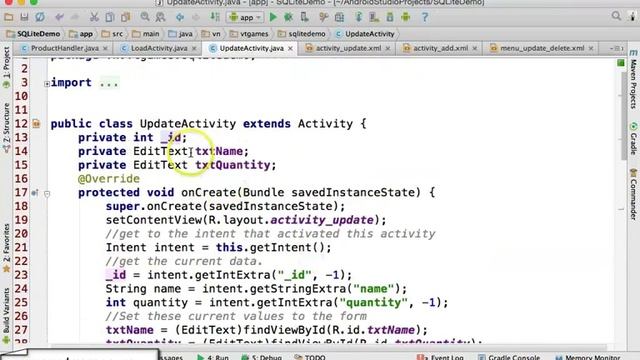This screenshot has height=360, width=640.
Task: Click the Search Everywhere magnifier icon
Action: tap(616, 16)
